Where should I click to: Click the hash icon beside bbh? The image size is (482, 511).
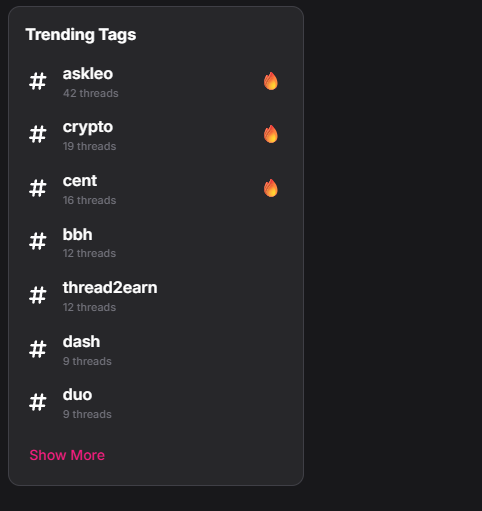37,242
